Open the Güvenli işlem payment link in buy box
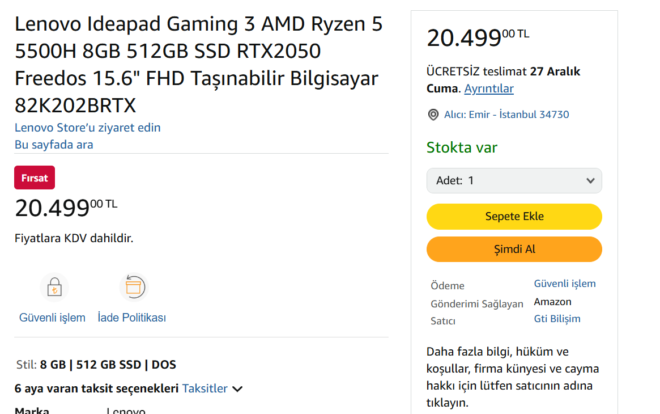This screenshot has width=660, height=414. [564, 284]
